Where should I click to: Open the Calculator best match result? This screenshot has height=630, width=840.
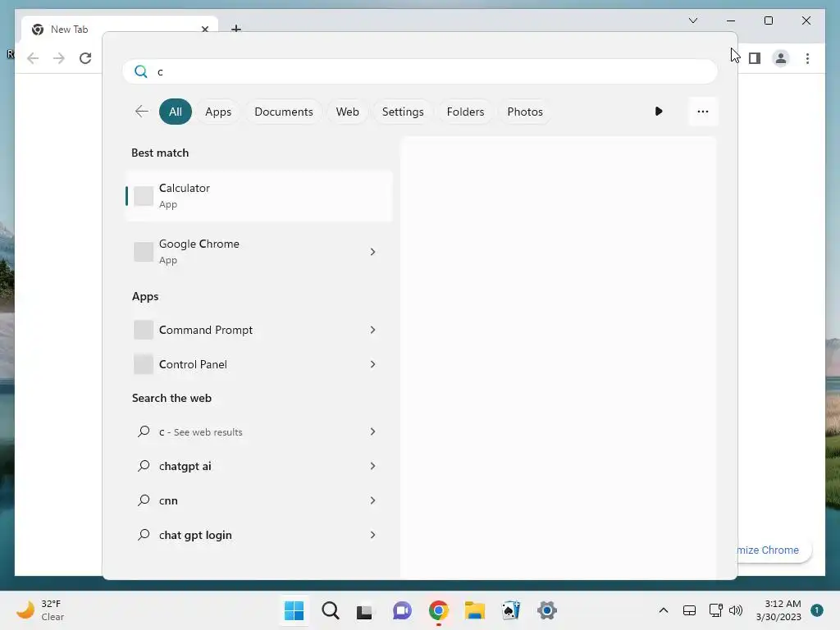258,196
